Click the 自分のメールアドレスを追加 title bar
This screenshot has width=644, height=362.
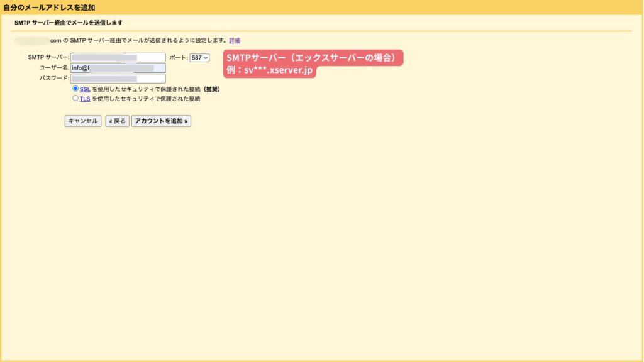(49, 7)
